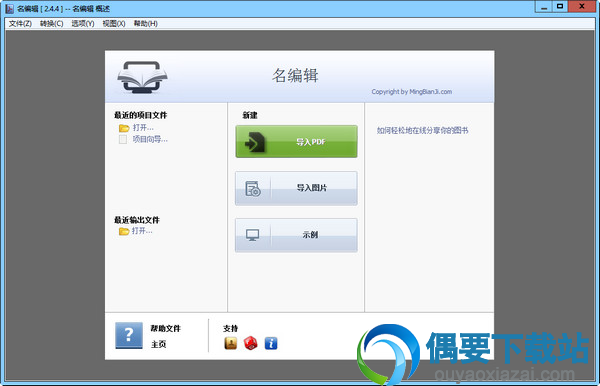This screenshot has height=386, width=600.
Task: Go to the 主页 link
Action: click(158, 344)
